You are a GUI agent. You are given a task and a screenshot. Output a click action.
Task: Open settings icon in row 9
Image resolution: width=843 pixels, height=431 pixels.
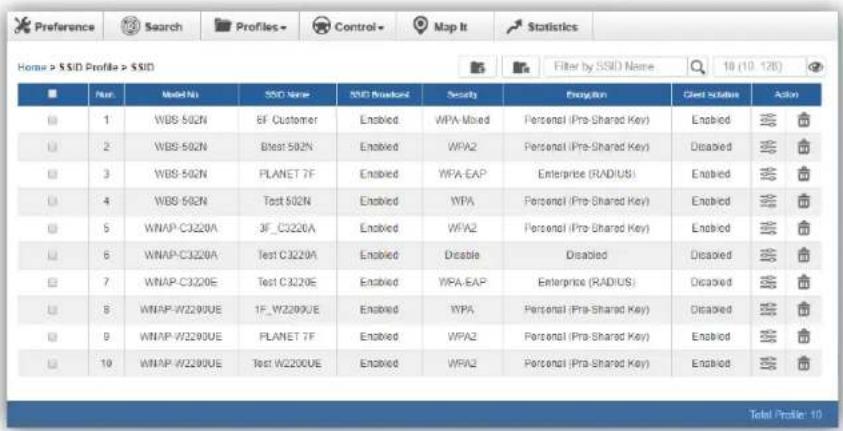pos(768,336)
